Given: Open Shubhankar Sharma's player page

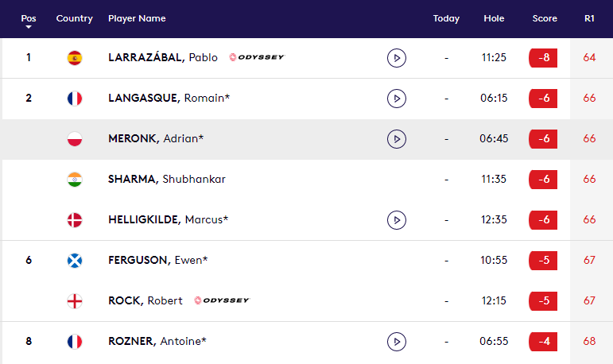Looking at the screenshot, I should pyautogui.click(x=167, y=180).
